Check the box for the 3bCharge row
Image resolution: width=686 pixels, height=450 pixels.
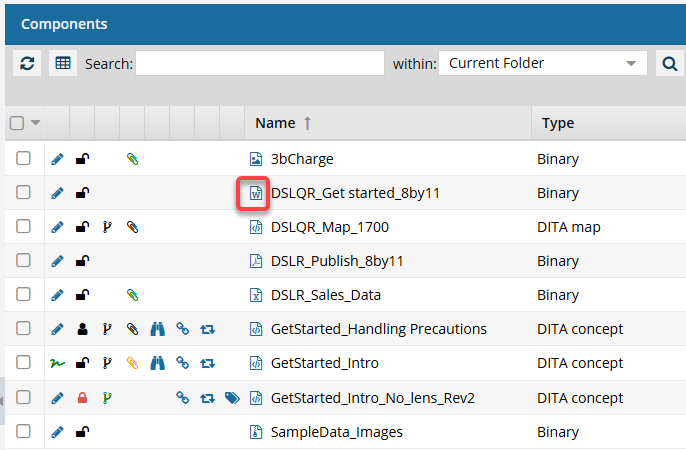coord(24,159)
